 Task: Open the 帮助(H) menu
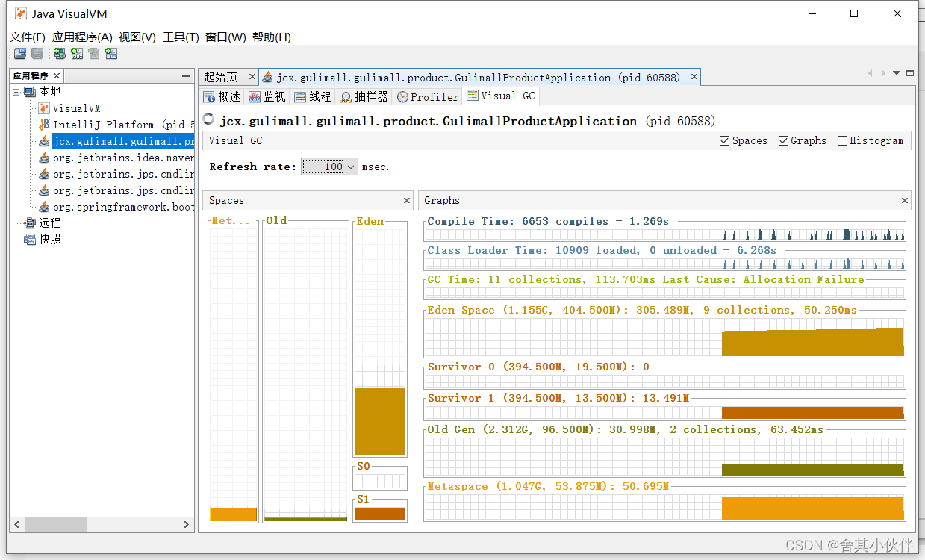(272, 37)
